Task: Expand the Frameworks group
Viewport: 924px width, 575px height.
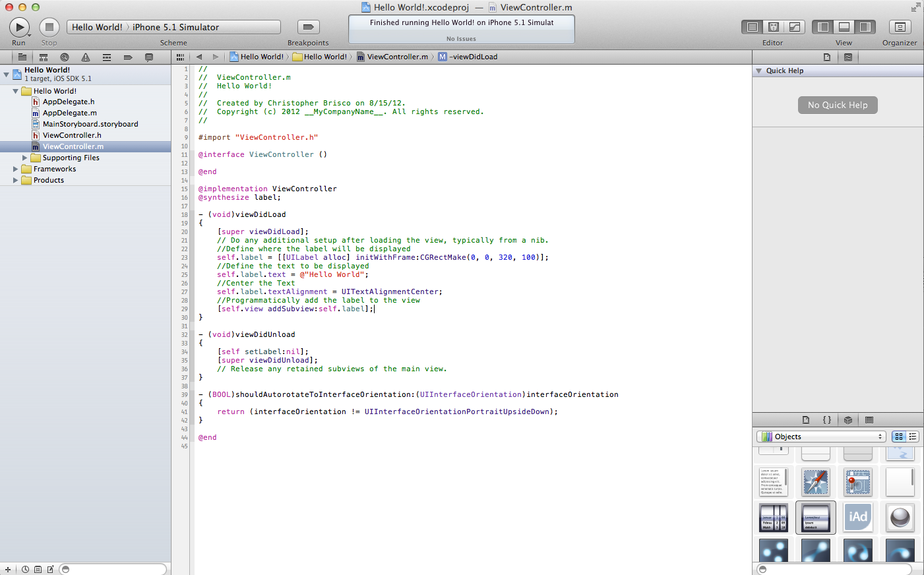Action: (15, 169)
